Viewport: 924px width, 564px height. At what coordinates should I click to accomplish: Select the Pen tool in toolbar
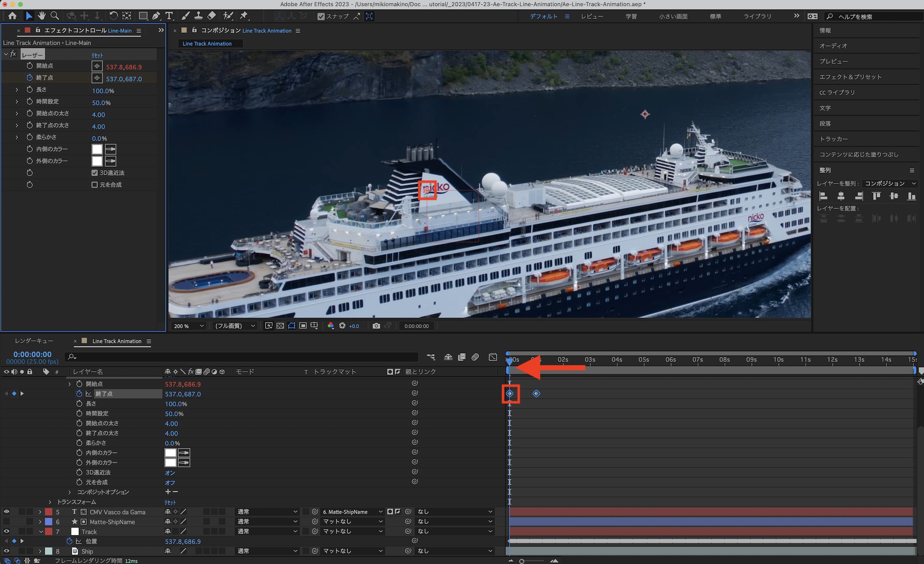(156, 16)
